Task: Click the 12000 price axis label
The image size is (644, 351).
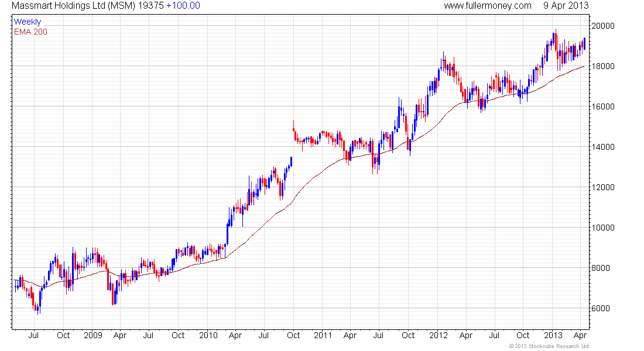Action: click(603, 187)
